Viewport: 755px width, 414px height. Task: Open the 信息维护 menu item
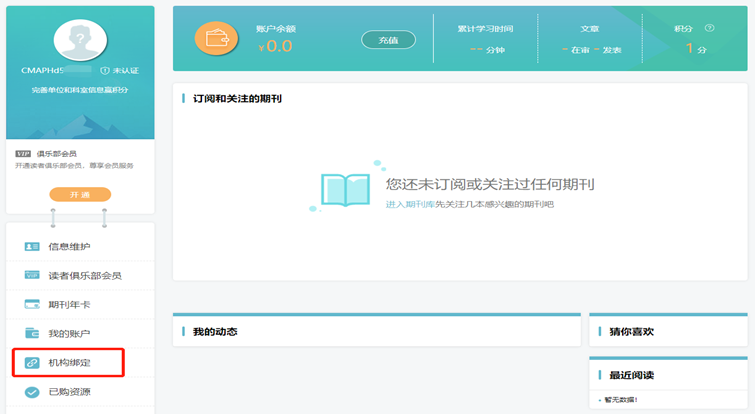[70, 246]
